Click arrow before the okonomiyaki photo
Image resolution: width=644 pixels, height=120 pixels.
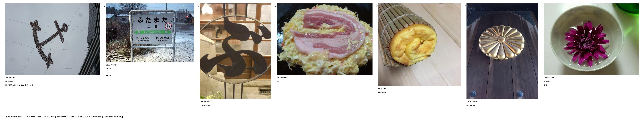[x=274, y=6]
